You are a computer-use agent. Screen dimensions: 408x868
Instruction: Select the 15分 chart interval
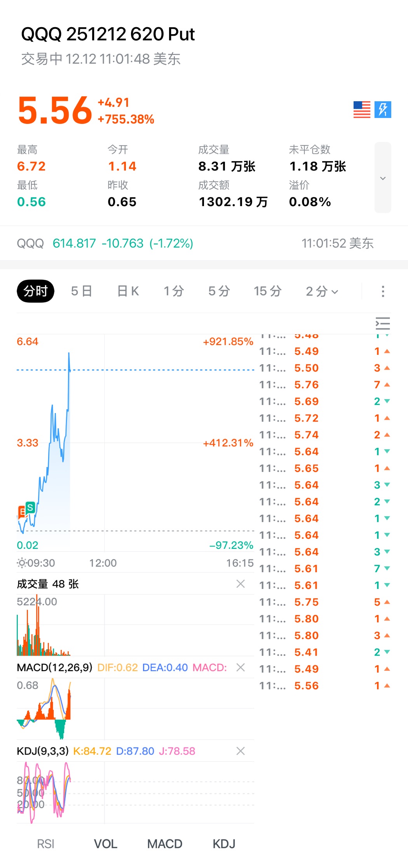[x=267, y=291]
